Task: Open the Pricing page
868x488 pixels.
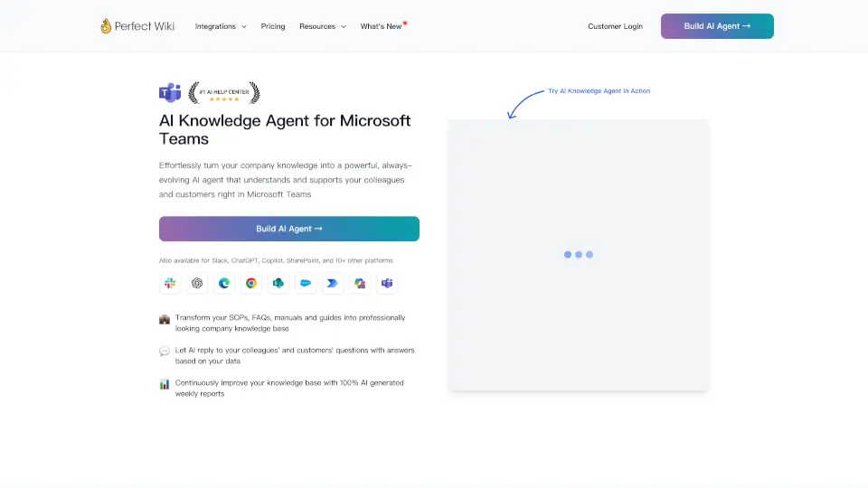Action: point(273,26)
